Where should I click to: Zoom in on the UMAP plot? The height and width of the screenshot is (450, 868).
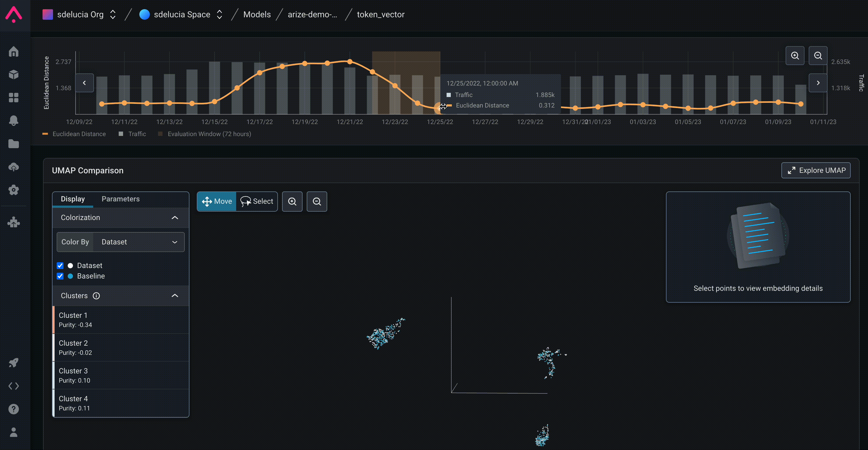click(292, 201)
